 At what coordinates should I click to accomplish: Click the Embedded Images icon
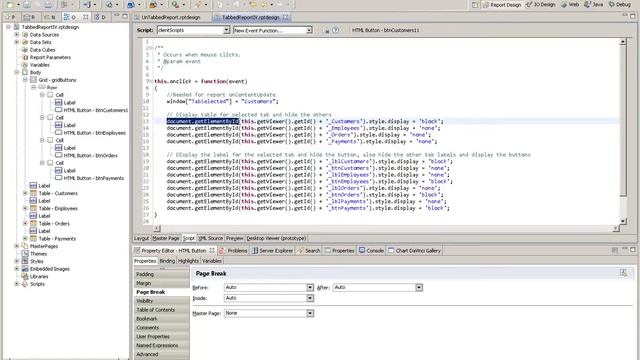25,269
